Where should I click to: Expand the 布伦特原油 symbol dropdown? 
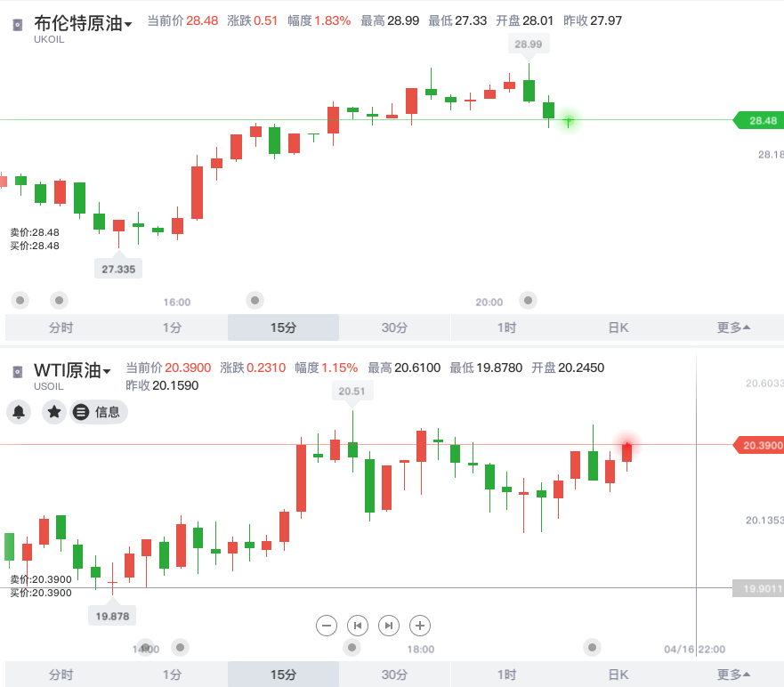[x=128, y=25]
